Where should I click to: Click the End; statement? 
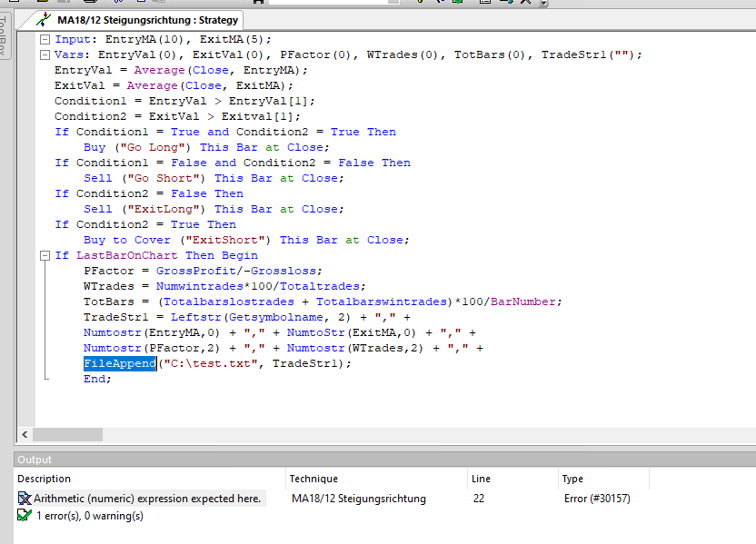(x=97, y=379)
